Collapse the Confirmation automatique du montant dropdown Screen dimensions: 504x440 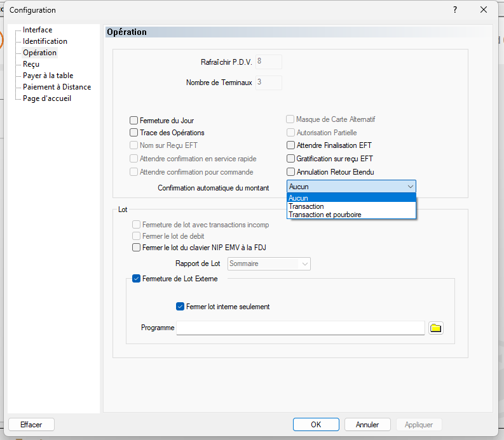tap(411, 187)
